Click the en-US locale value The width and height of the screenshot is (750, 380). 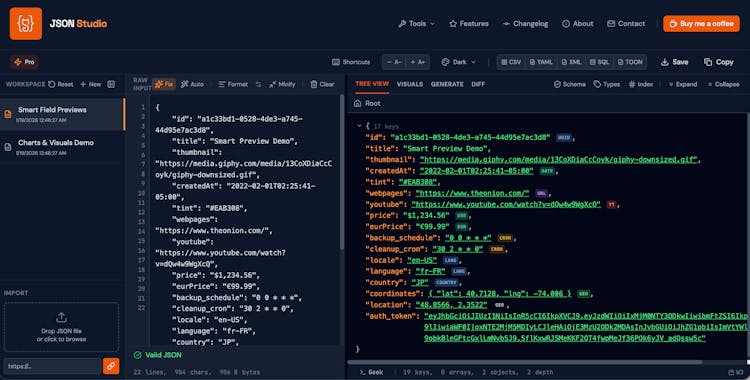coord(422,260)
